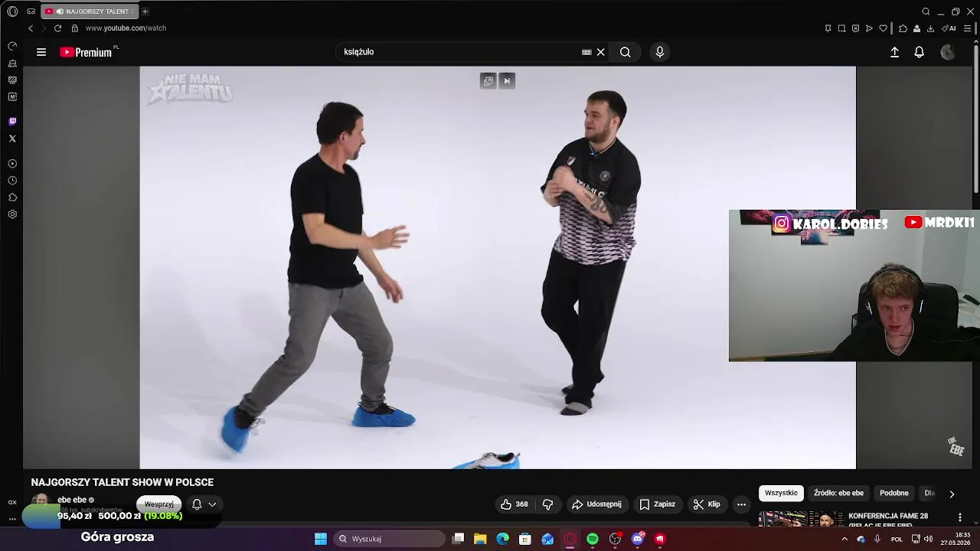Screen dimensions: 980x551
Task: Open Discord from taskbar
Action: coord(638,539)
